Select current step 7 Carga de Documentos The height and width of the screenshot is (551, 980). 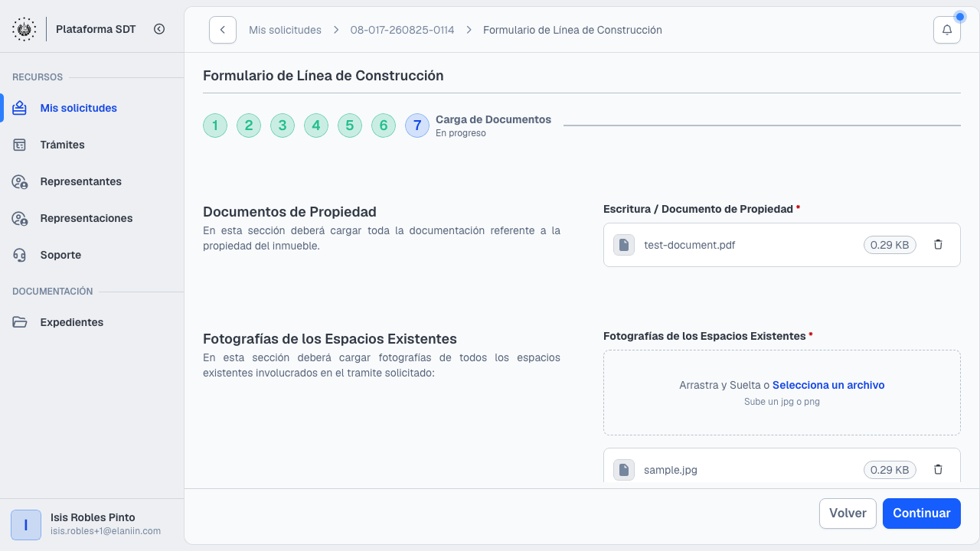point(417,126)
